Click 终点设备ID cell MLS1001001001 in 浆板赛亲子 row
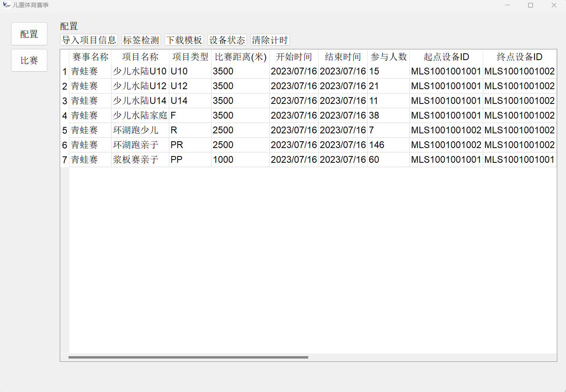The height and width of the screenshot is (392, 566). [x=520, y=160]
